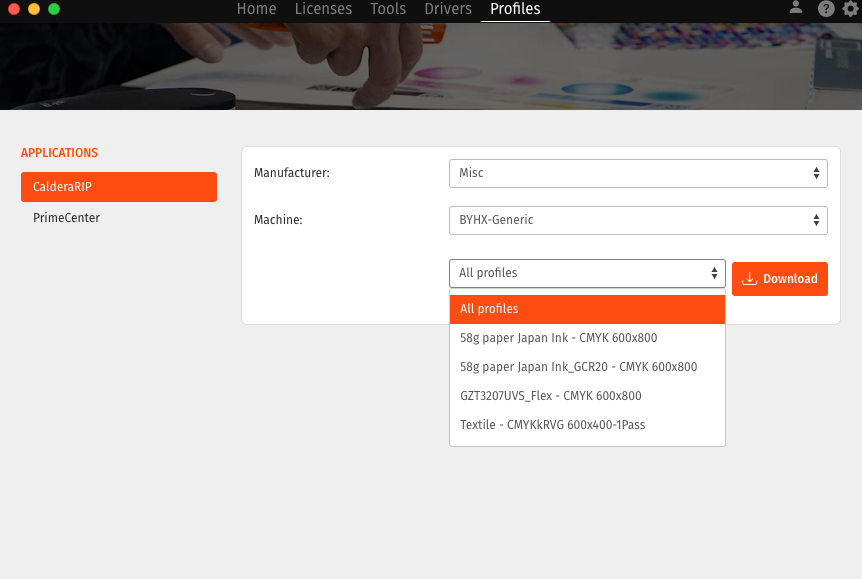Select Textile - CMYKkRVG 600x400-1Pass profile
Screen dimensions: 862x579
coord(552,424)
